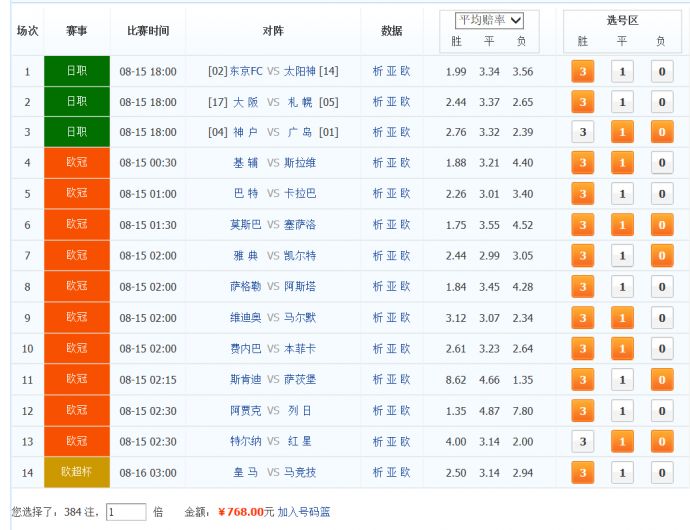Open 亚 Asian odds link for match 5
Viewport: 690px width, 530px height.
(391, 194)
